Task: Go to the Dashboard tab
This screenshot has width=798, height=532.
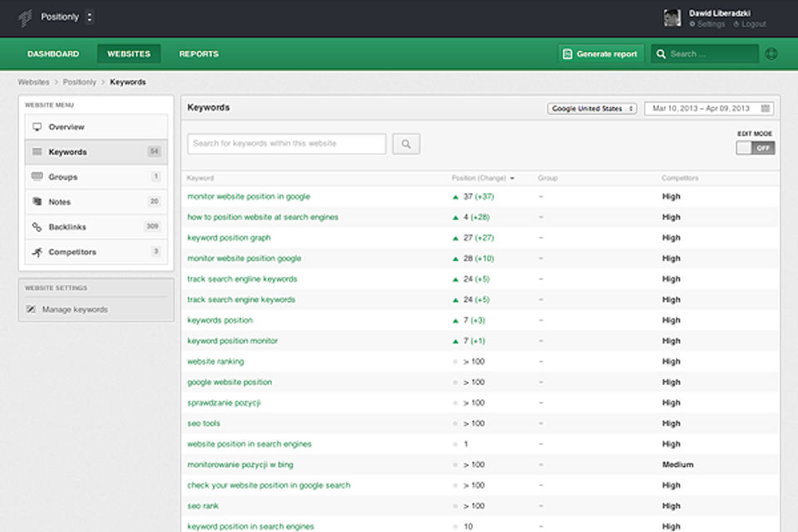Action: click(x=53, y=54)
